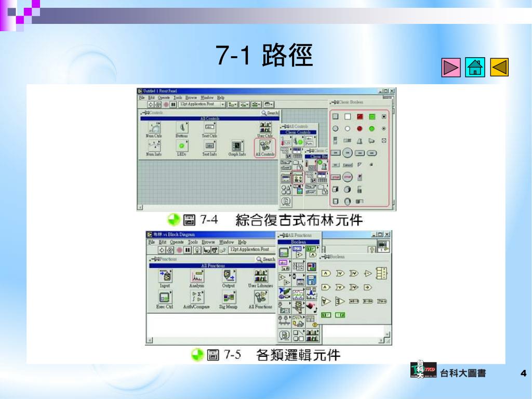Click left scroll arrow of Front Panel
532x399 pixels.
140,207
